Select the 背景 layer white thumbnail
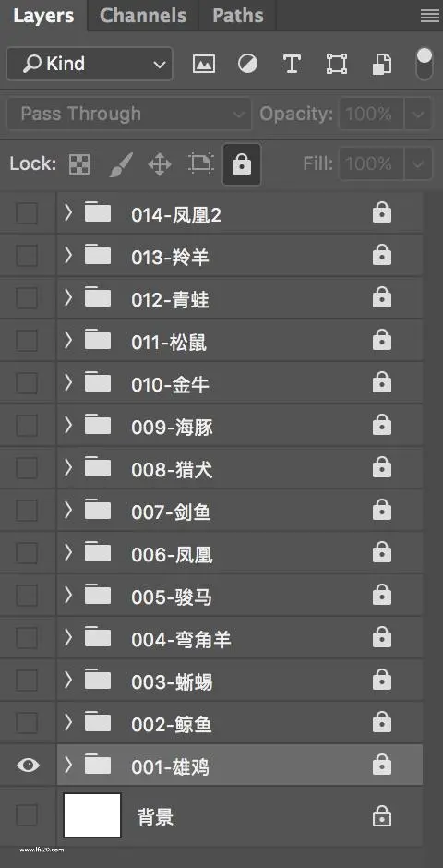Image resolution: width=443 pixels, height=868 pixels. 92,814
